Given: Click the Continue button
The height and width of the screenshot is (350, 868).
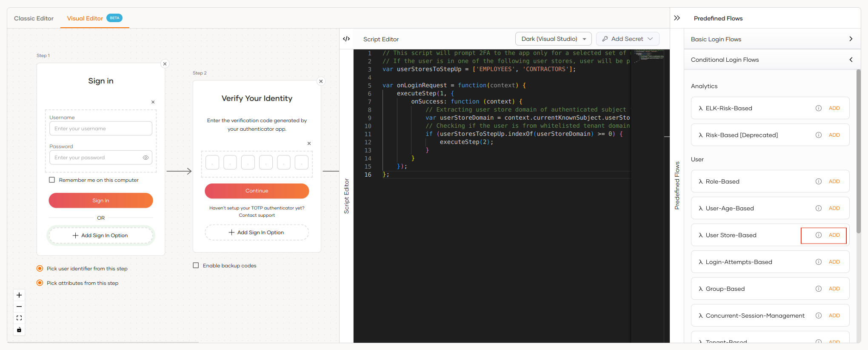Looking at the screenshot, I should click(x=257, y=191).
